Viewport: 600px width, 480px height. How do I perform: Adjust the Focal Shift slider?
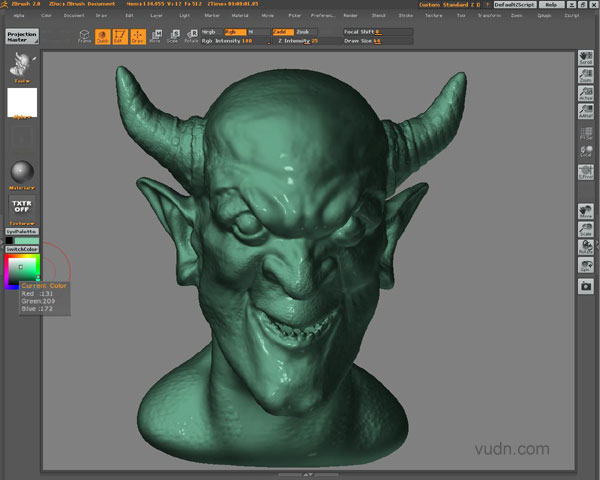pos(378,32)
